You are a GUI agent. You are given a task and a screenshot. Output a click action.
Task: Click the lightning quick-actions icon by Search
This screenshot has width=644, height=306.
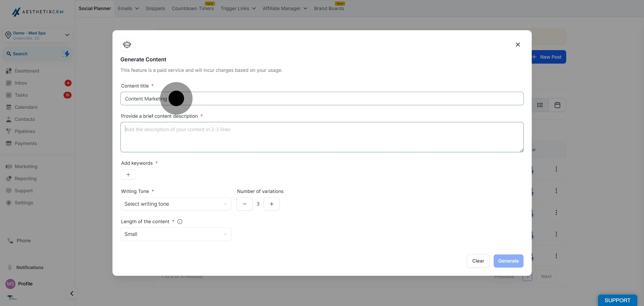pos(66,53)
